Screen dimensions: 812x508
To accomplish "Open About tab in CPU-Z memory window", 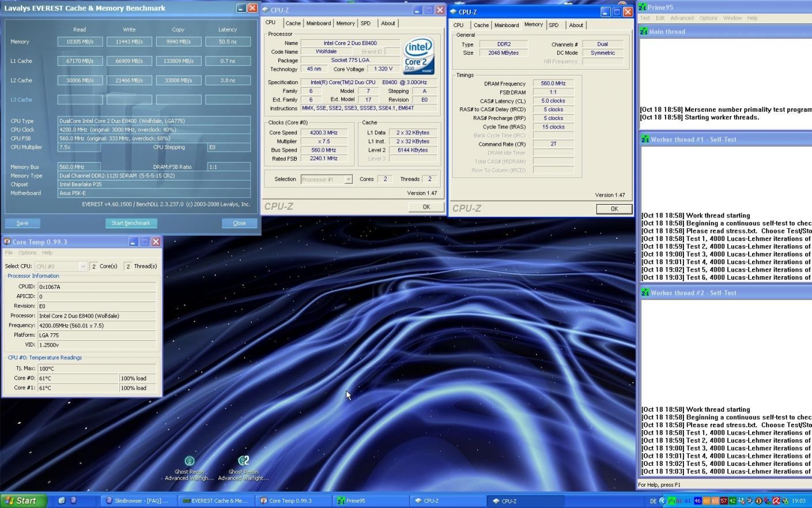I will [576, 25].
